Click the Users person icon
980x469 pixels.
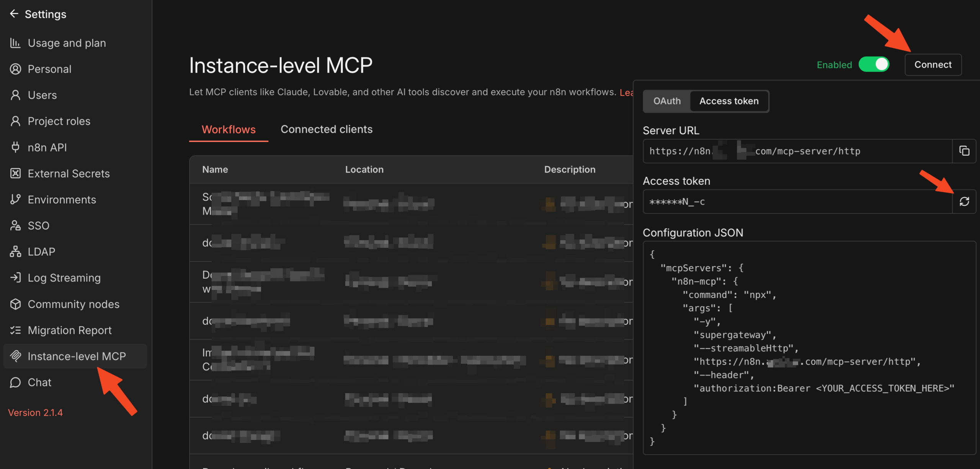click(15, 95)
